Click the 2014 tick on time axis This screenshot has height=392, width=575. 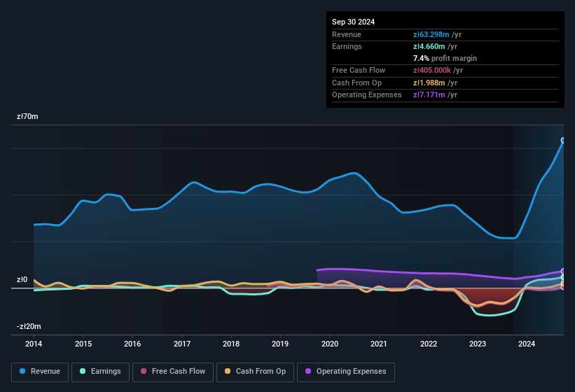(34, 344)
